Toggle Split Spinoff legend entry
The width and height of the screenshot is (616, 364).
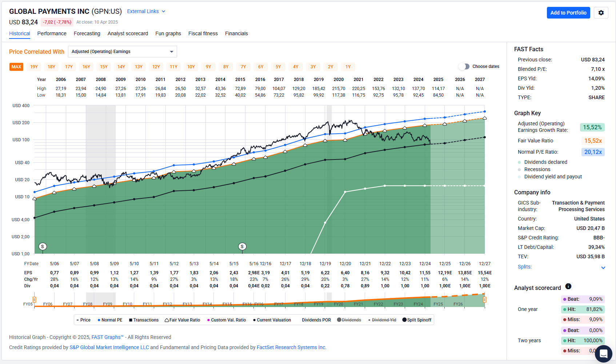point(417,320)
